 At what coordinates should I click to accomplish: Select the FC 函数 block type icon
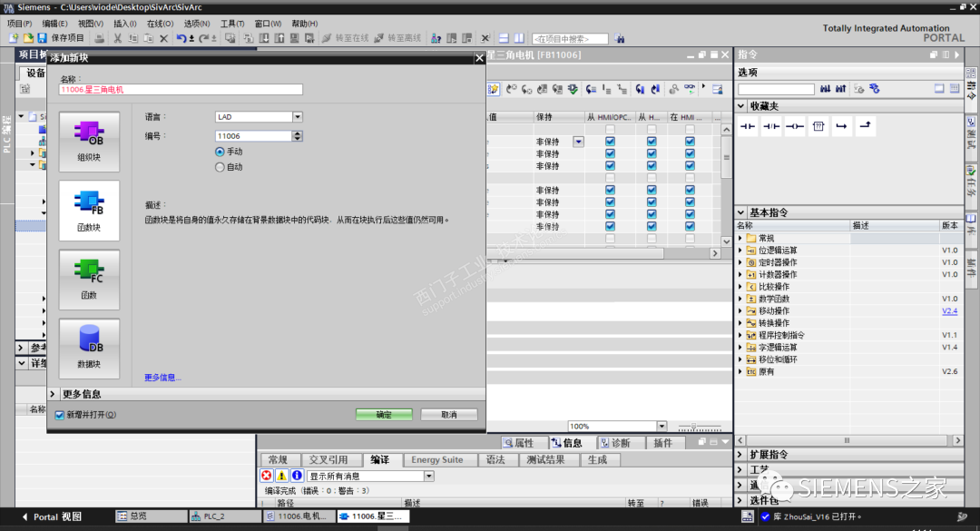pos(89,280)
